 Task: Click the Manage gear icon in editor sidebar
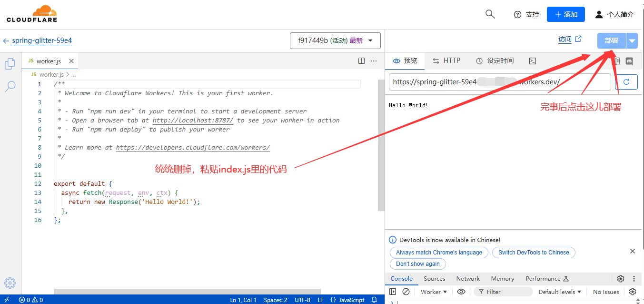10,283
